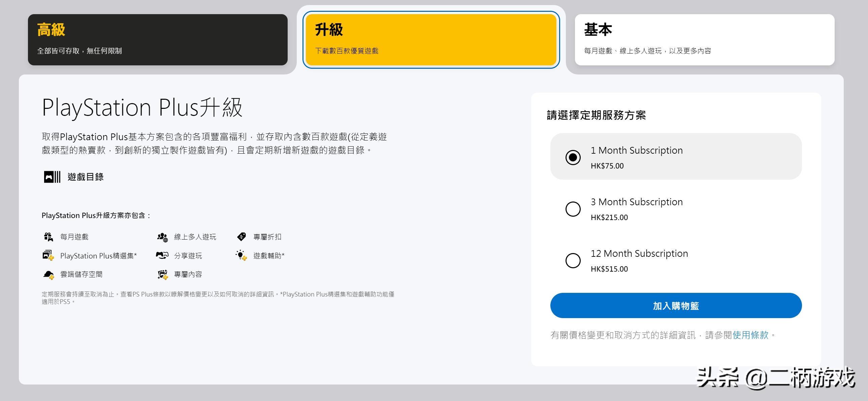Click the 專屬折扣 discount tag icon
Viewport: 868px width, 401px height.
coord(242,237)
